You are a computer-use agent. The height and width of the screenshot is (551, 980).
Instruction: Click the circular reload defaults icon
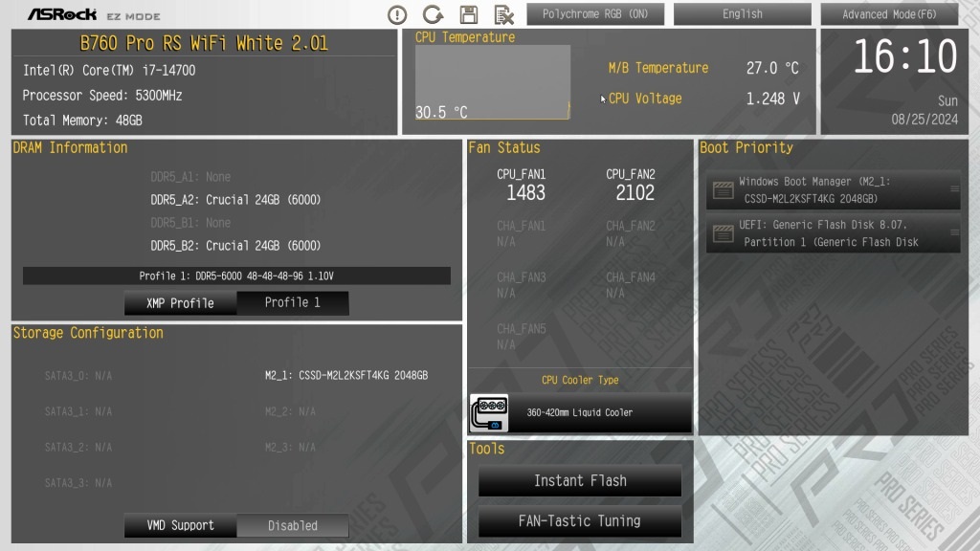click(x=434, y=14)
